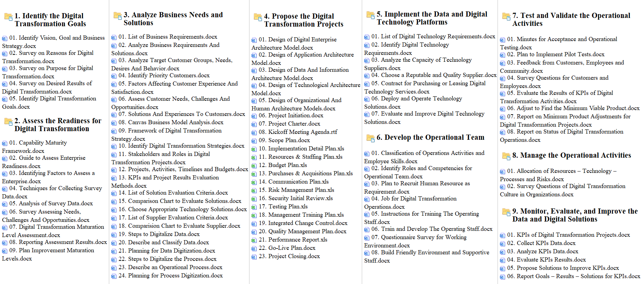Select spreadsheet icon for "17. Testing Plan.xls"

pos(254,207)
